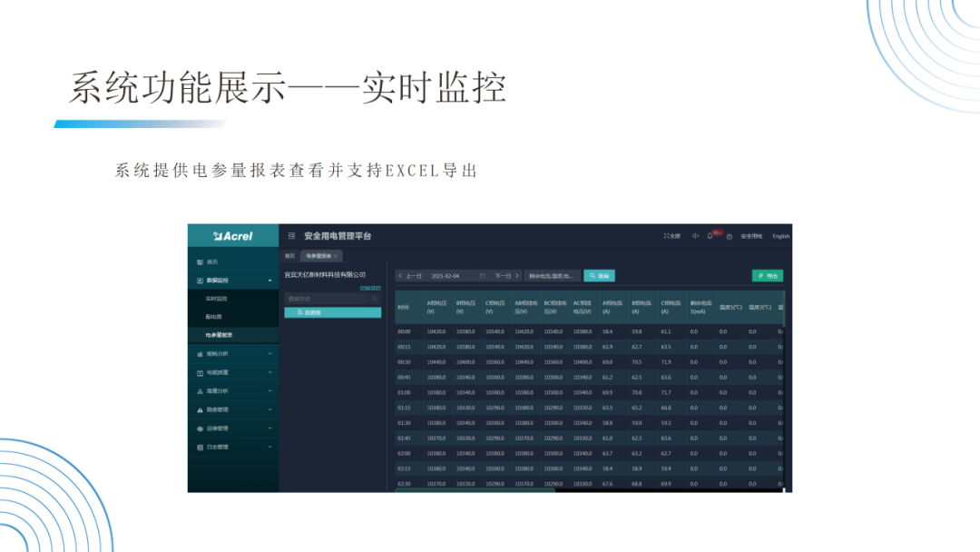Click the 隐患管理 alarm management icon

point(199,408)
